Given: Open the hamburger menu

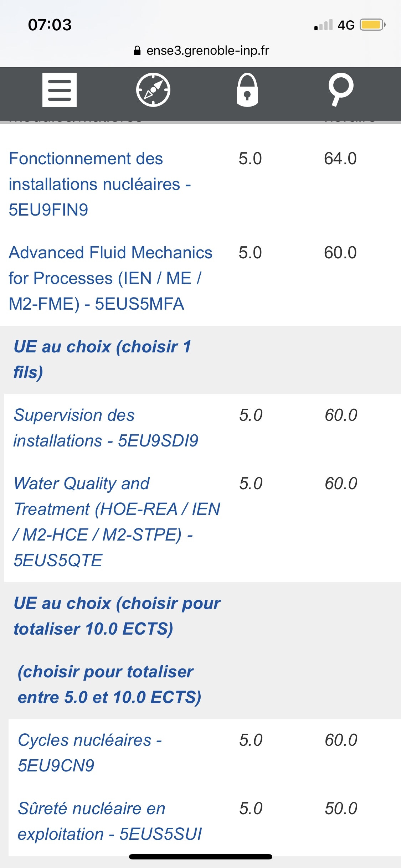Looking at the screenshot, I should coord(60,90).
